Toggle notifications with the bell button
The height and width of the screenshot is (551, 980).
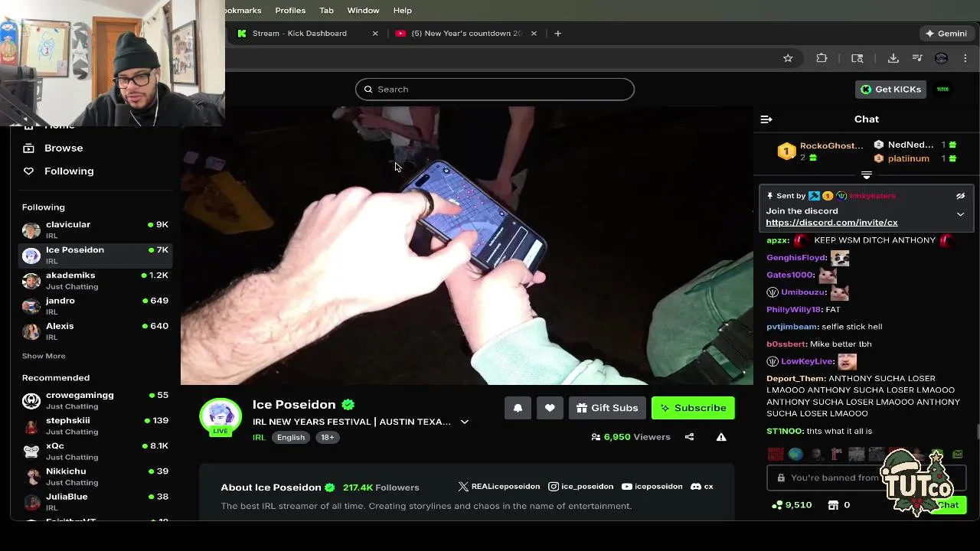click(x=518, y=408)
